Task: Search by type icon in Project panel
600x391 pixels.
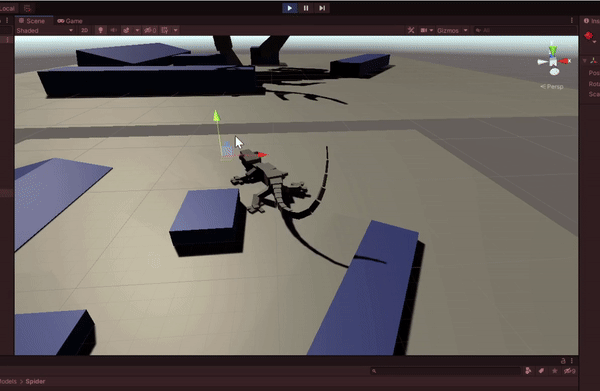Action: click(528, 370)
